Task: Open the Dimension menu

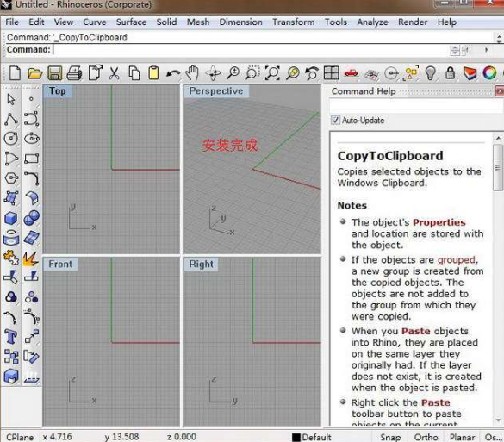Action: 240,22
